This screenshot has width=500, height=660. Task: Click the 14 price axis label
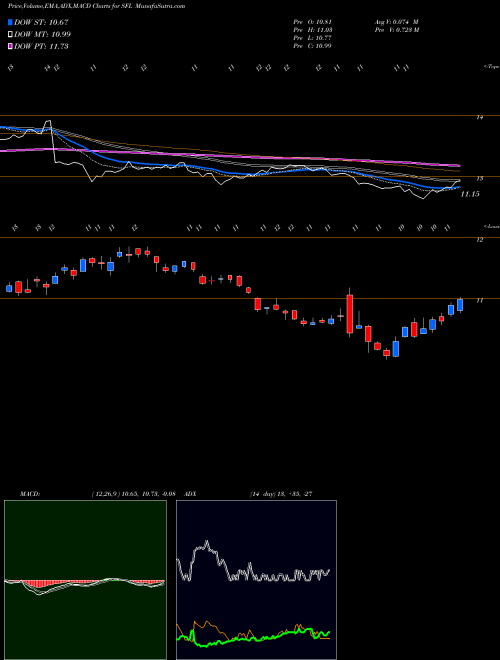479,118
